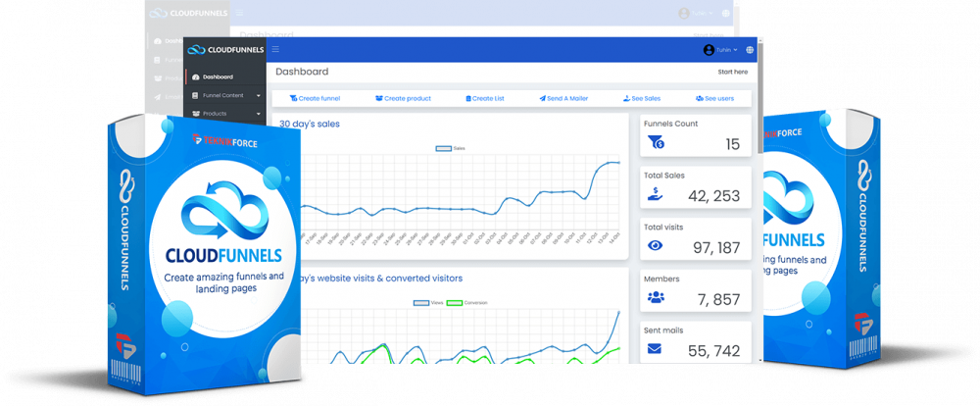Click the infinity cloud logo on the left product box
The height and width of the screenshot is (406, 980).
[223, 210]
